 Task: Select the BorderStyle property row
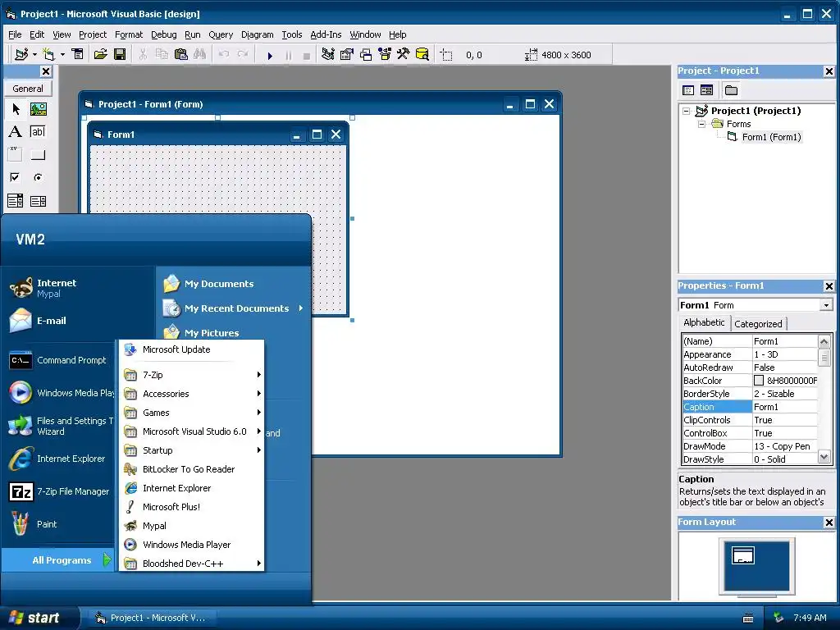click(750, 394)
